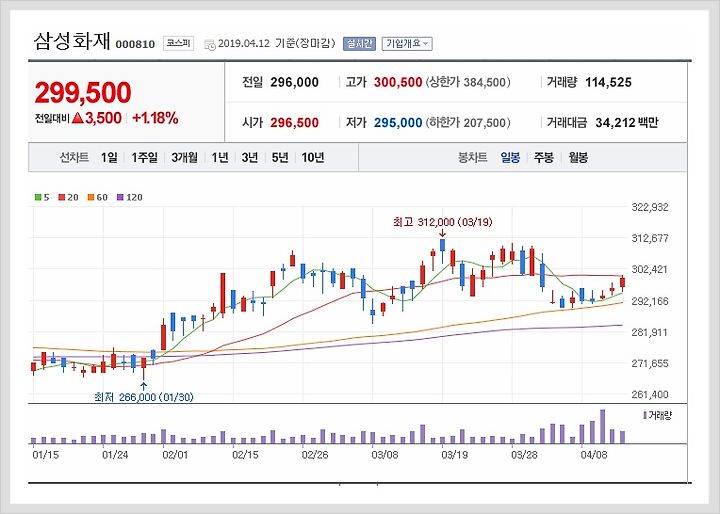Select the 1주일 line chart period
The image size is (720, 514).
144,158
